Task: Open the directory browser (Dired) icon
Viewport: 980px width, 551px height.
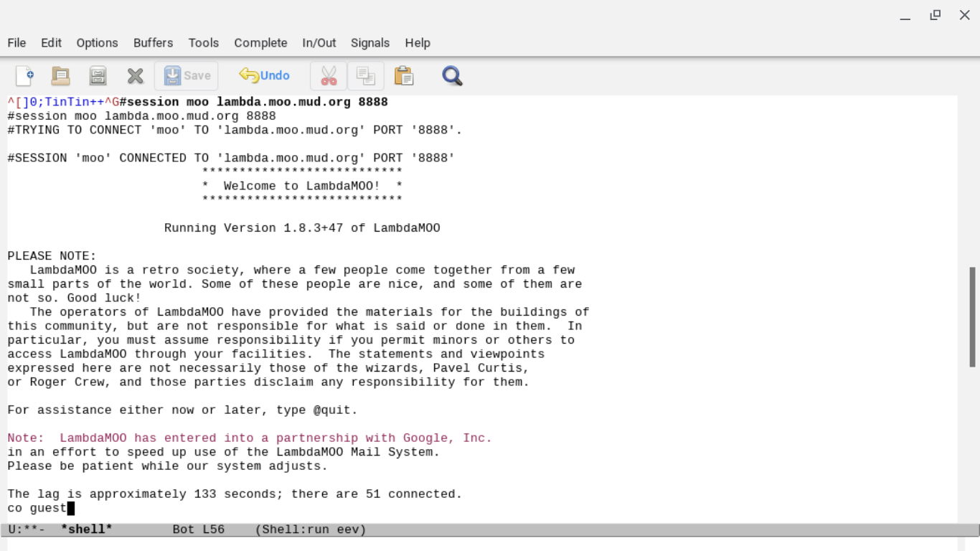Action: click(x=98, y=75)
